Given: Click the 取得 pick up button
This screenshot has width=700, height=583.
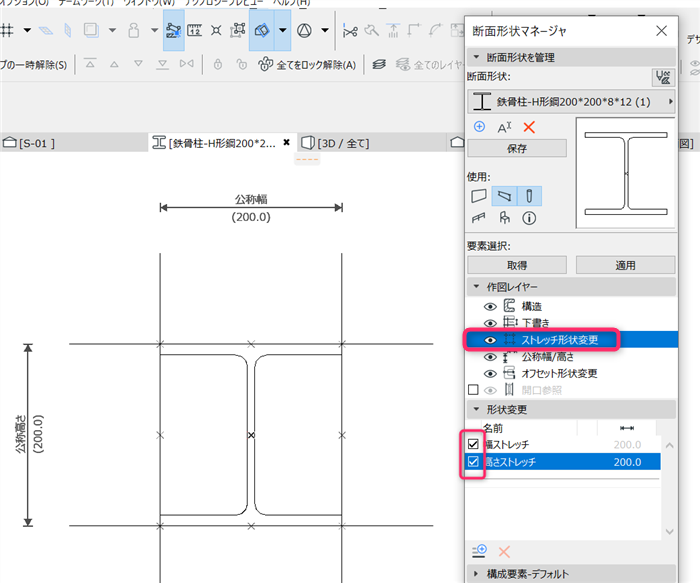Looking at the screenshot, I should [517, 265].
